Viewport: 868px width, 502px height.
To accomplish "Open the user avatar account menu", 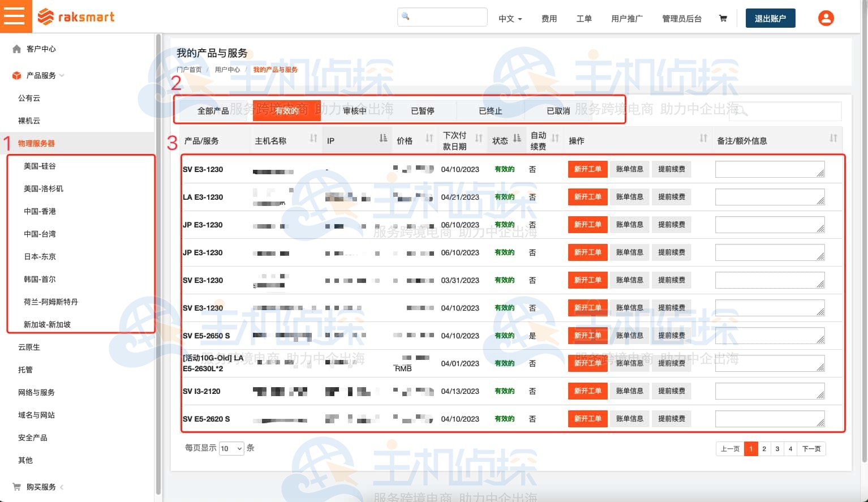I will point(826,18).
